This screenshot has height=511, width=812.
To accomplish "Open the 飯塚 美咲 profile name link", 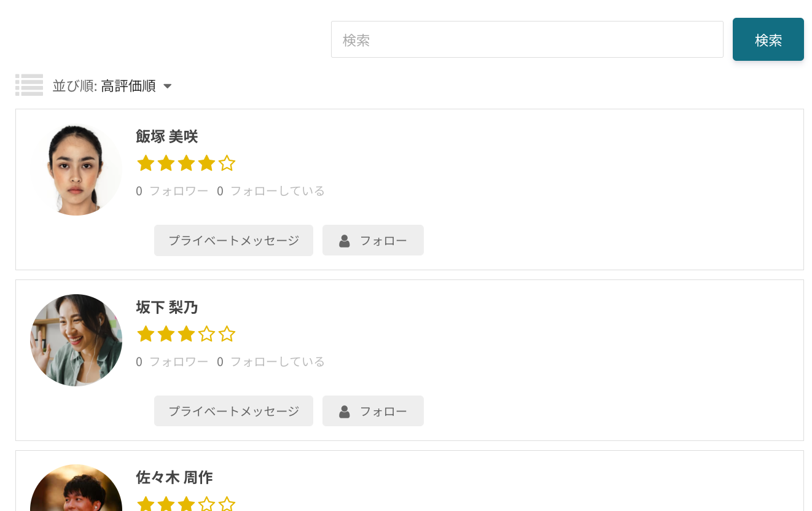I will (x=166, y=136).
